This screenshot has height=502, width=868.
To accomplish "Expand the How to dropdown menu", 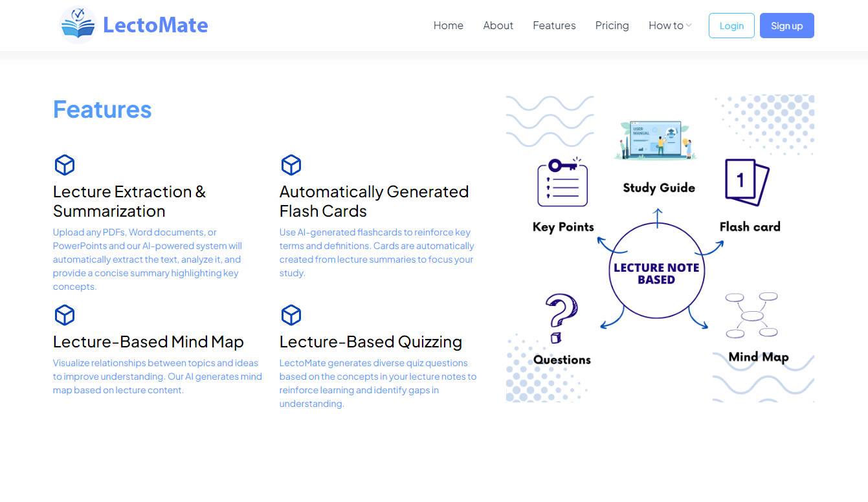I will click(x=669, y=25).
